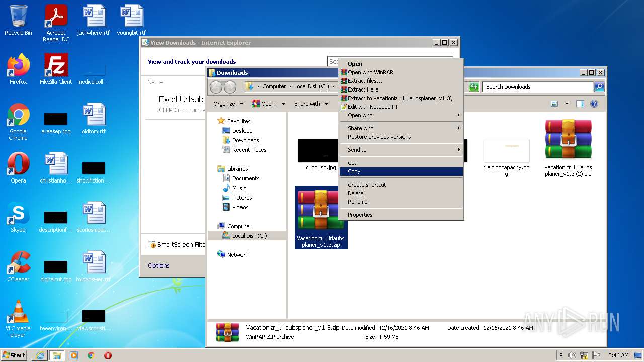This screenshot has height=362, width=644.
Task: Launch Opera browser shortcut
Action: click(18, 168)
